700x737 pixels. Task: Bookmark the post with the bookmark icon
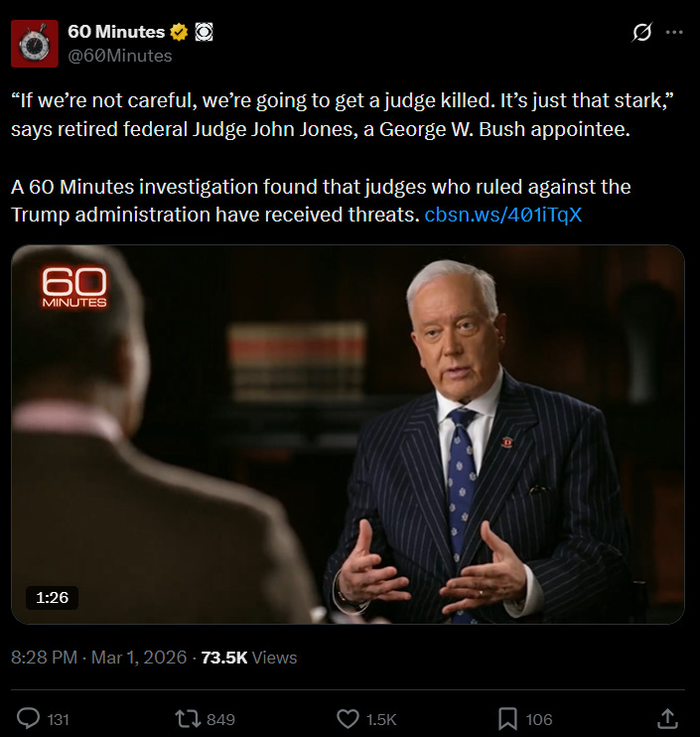point(507,719)
